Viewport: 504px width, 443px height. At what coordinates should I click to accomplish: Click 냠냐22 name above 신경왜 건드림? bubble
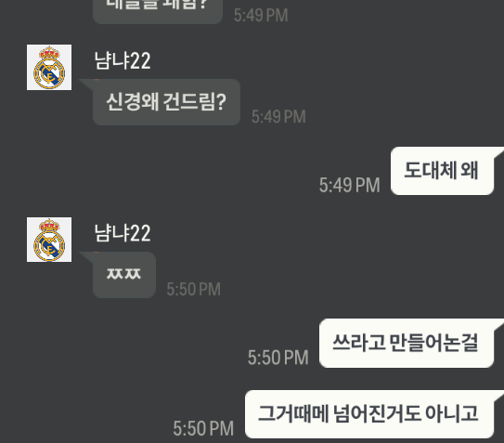tap(123, 60)
